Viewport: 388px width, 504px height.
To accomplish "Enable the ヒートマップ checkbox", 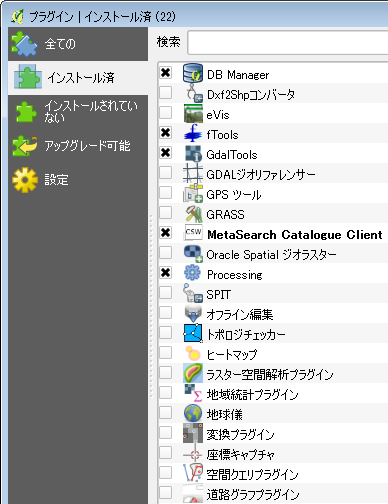I will pyautogui.click(x=165, y=353).
